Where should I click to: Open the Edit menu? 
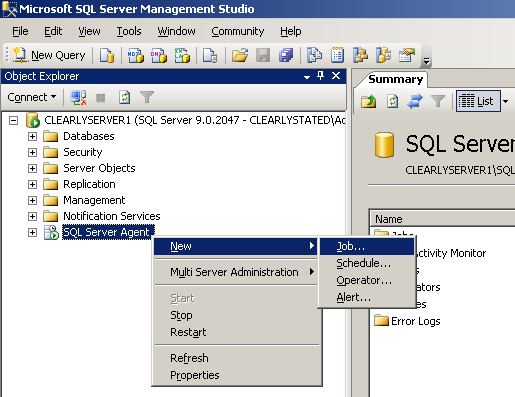[53, 31]
